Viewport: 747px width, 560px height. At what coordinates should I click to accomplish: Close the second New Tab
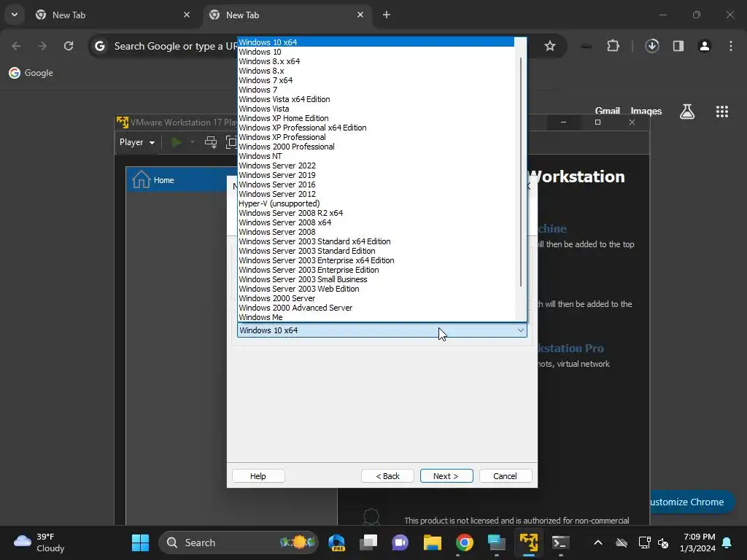pos(360,15)
